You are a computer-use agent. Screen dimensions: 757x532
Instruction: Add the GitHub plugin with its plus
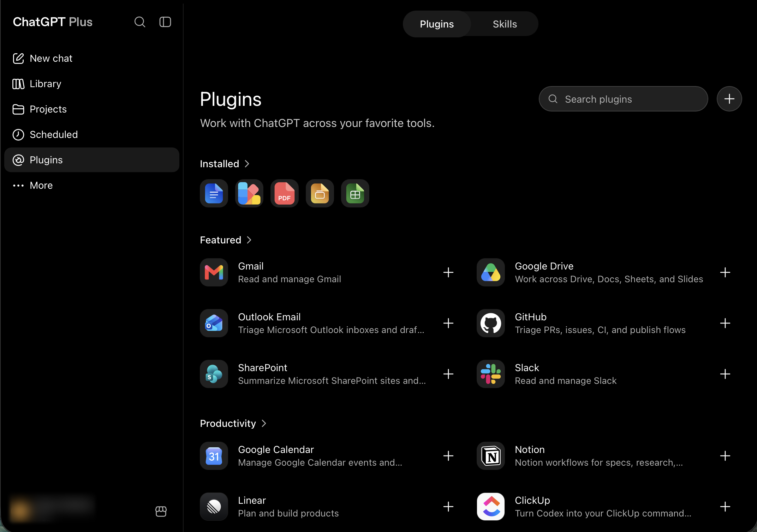click(x=725, y=323)
